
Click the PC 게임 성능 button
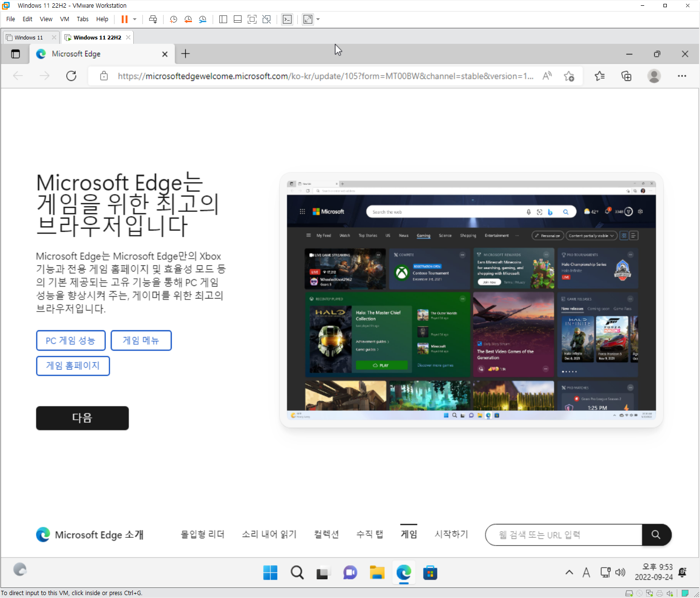[x=71, y=340]
